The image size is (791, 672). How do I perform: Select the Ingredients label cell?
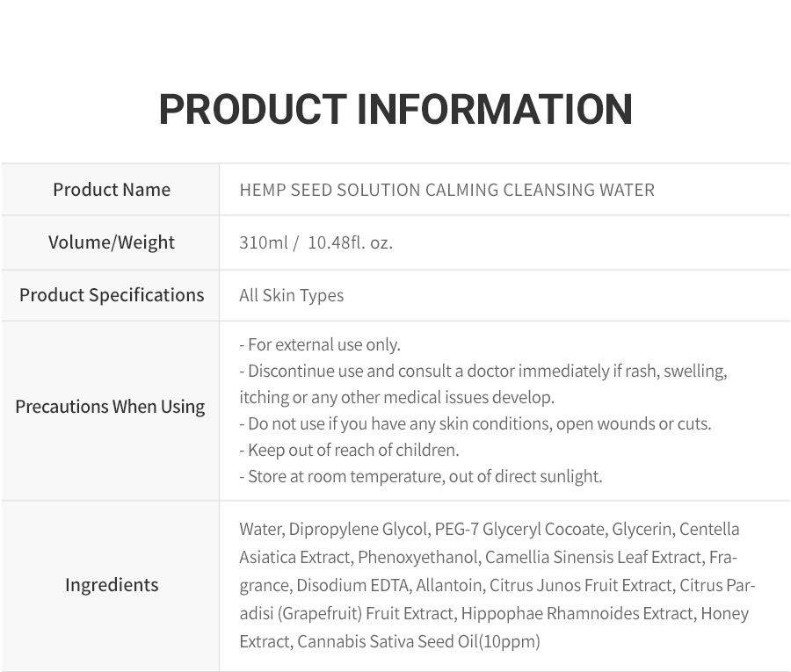click(x=111, y=585)
